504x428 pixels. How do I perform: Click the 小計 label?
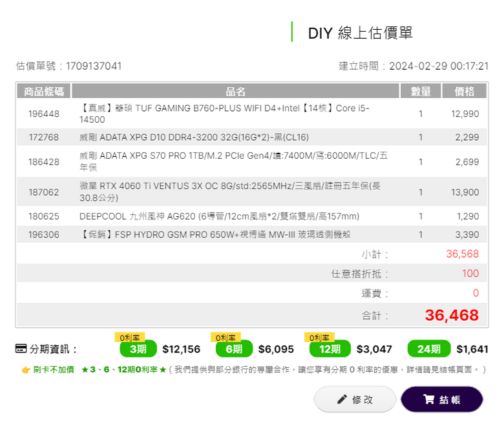pyautogui.click(x=375, y=254)
